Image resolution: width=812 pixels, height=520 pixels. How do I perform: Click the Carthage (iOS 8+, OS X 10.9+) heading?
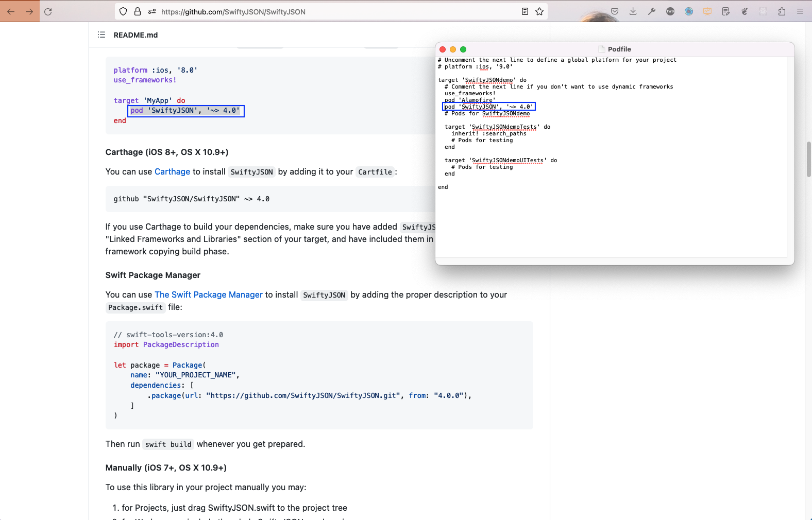tap(167, 152)
